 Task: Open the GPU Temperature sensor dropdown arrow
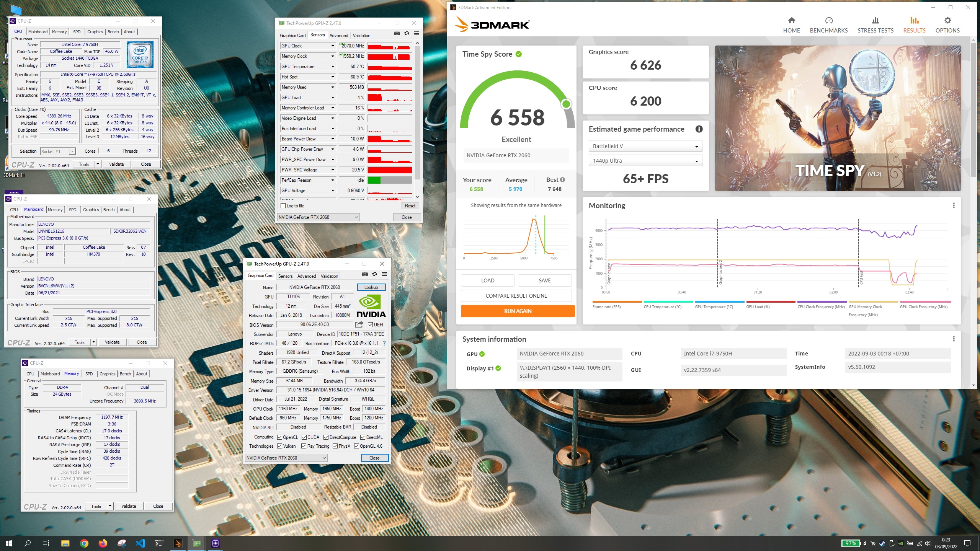333,67
